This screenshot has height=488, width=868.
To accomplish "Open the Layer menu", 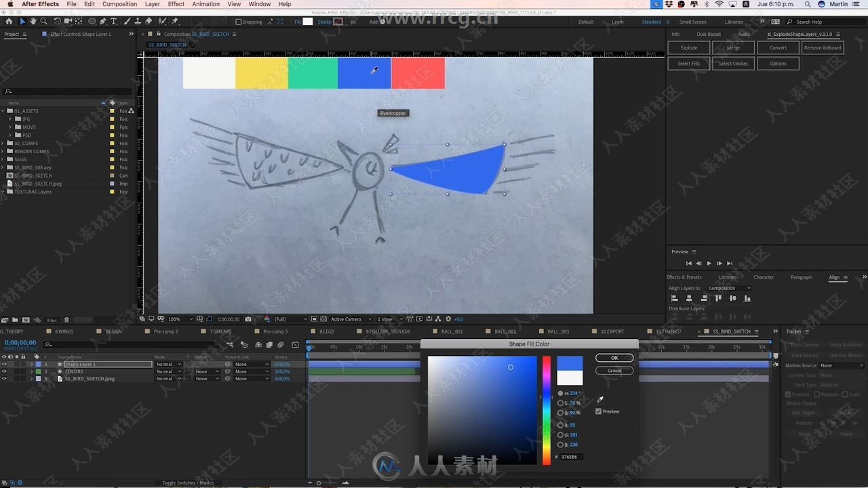I will click(153, 4).
